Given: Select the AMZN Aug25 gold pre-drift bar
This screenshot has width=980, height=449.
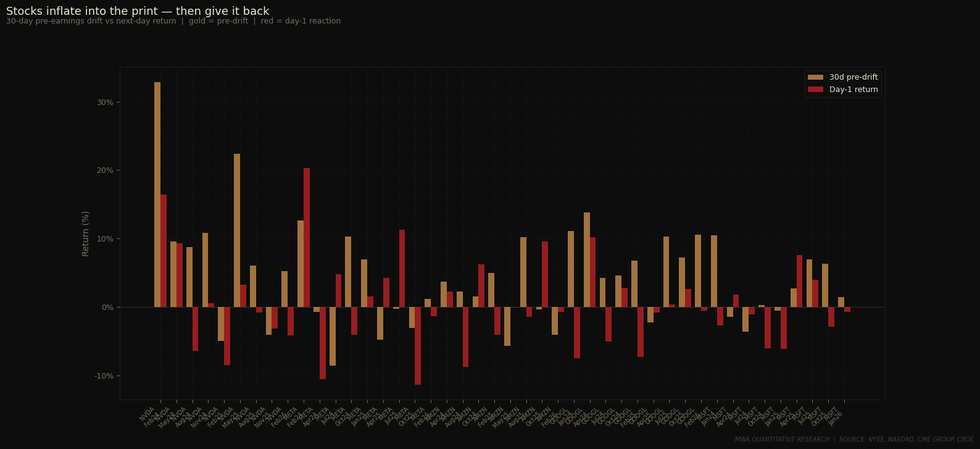Looking at the screenshot, I should [523, 272].
